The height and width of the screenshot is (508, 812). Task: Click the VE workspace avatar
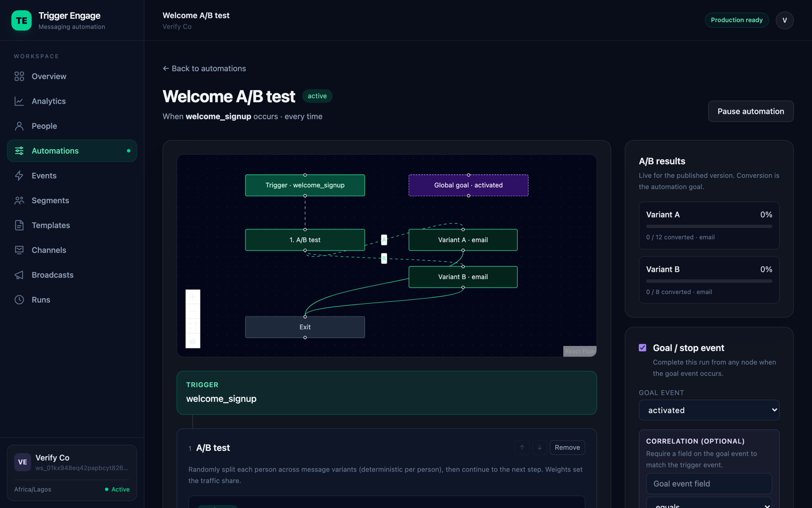pyautogui.click(x=23, y=462)
